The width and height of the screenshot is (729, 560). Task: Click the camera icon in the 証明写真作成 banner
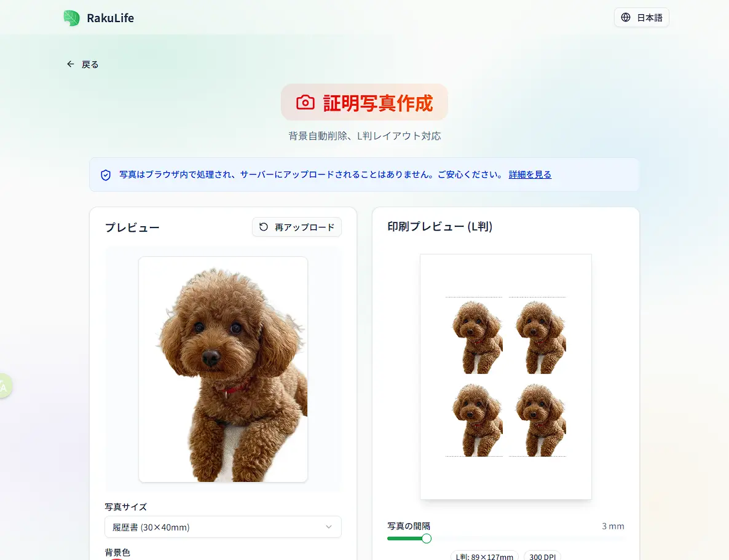point(305,102)
